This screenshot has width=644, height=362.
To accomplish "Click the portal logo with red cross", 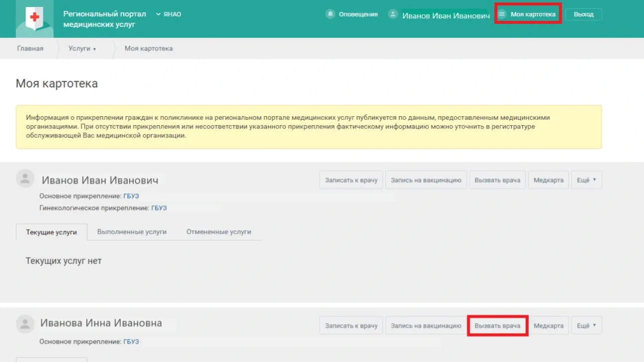I will tap(34, 19).
